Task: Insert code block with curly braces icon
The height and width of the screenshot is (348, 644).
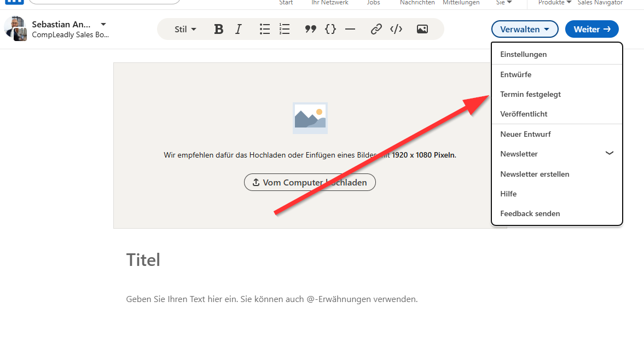Action: point(330,30)
